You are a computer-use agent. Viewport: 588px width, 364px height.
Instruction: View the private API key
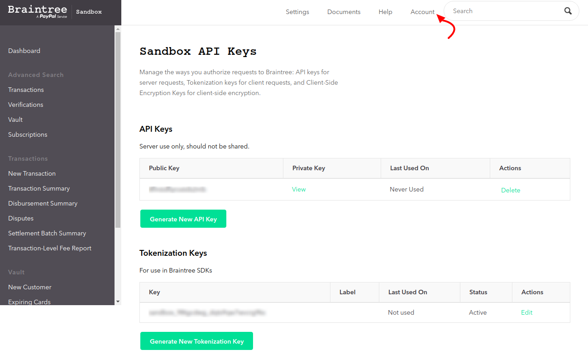pos(299,189)
